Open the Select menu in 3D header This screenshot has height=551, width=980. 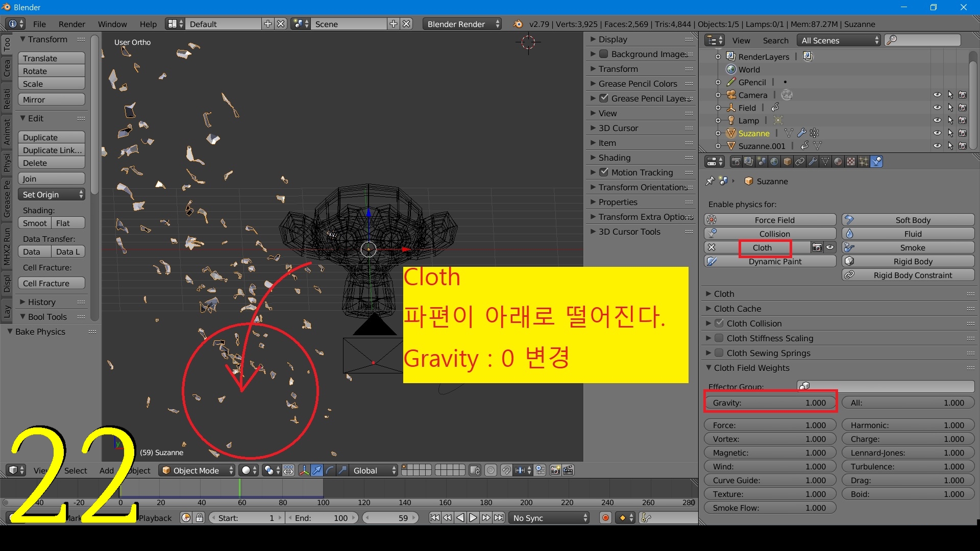(76, 470)
